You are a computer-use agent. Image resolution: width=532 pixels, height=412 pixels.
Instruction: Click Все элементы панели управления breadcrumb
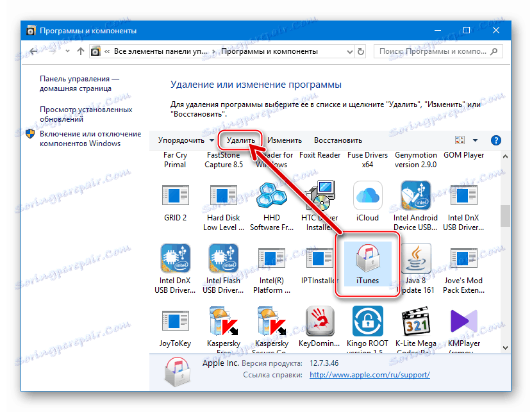pyautogui.click(x=160, y=51)
